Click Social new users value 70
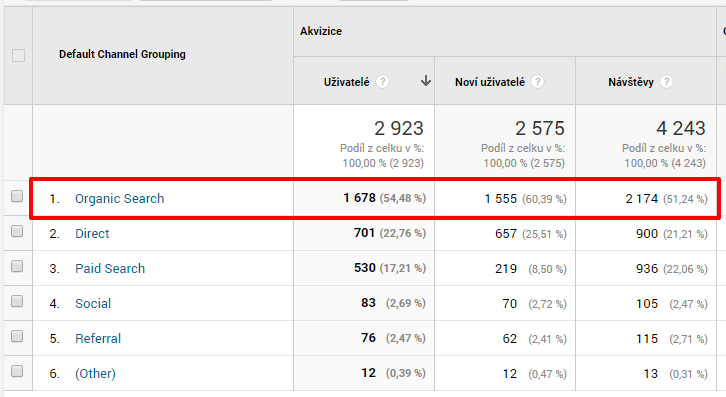Image resolution: width=726 pixels, height=397 pixels. [510, 303]
